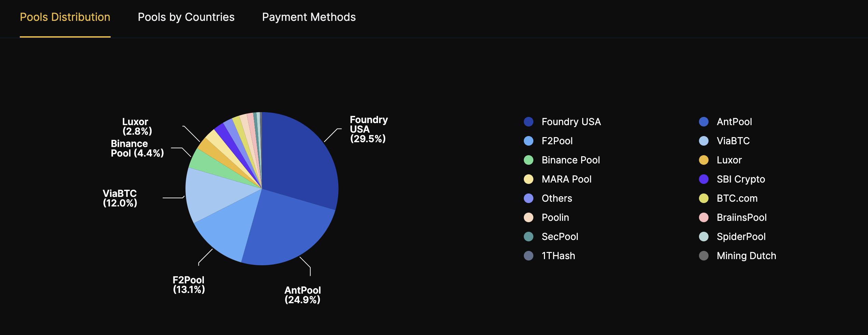Image resolution: width=868 pixels, height=335 pixels.
Task: Select the SecPool legend name
Action: pyautogui.click(x=560, y=237)
